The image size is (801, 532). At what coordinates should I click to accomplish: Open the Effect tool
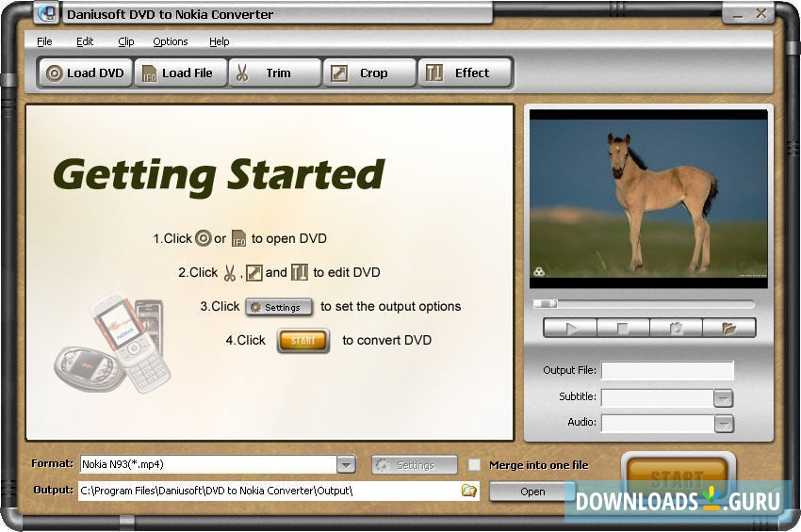(465, 73)
